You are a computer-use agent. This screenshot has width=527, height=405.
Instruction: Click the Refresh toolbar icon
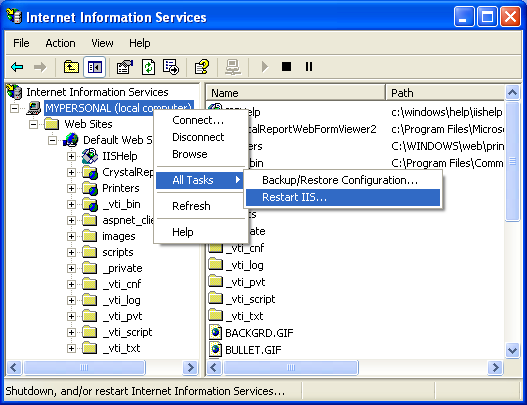(x=148, y=67)
